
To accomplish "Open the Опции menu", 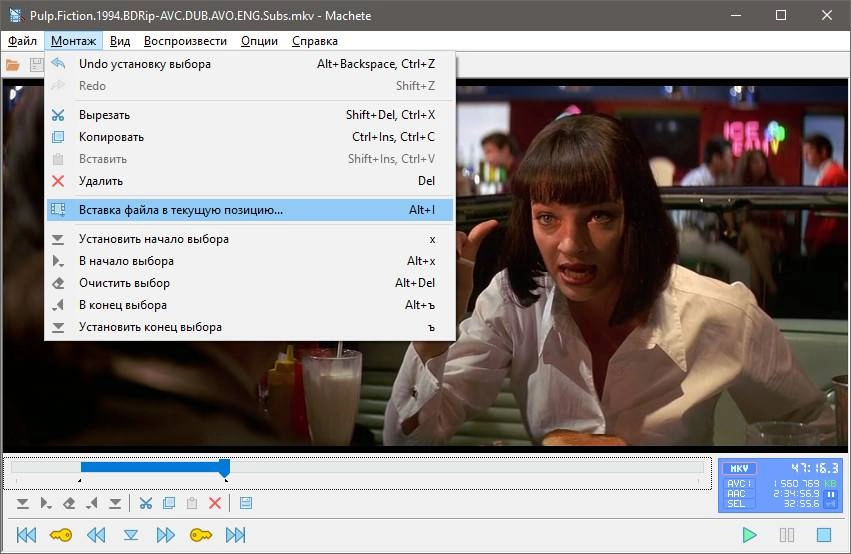I will 259,41.
